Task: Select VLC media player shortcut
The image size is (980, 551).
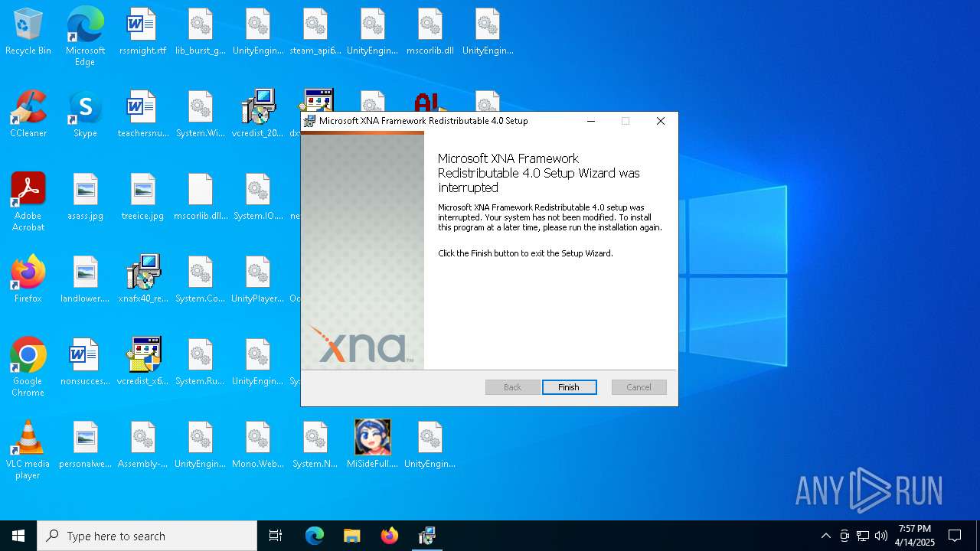Action: (x=28, y=450)
